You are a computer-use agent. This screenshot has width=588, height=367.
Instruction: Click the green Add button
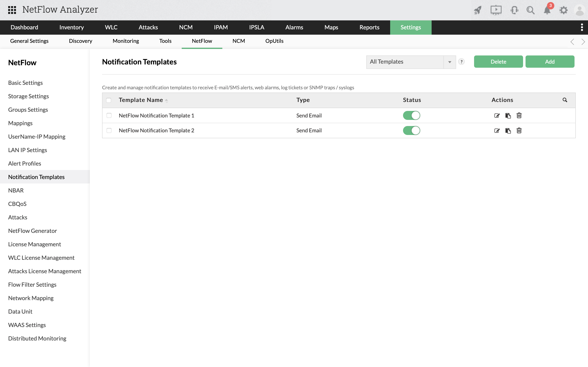pyautogui.click(x=550, y=62)
